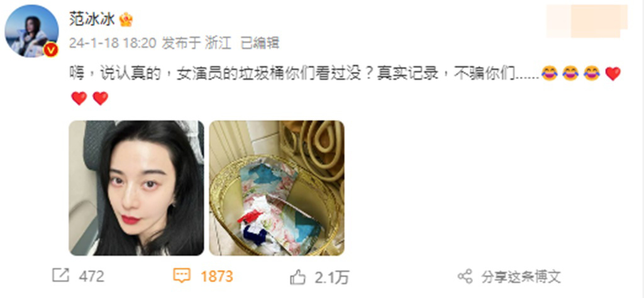This screenshot has height=298, width=644.
Task: Click the 发布于 浙江 location text
Action: 196,43
